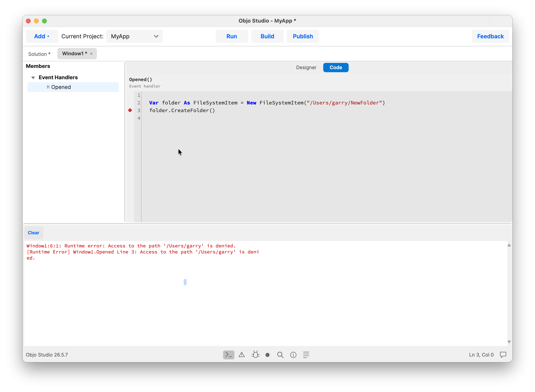Close the Window1 tab
Screen dimensions: 535x392
coord(91,54)
